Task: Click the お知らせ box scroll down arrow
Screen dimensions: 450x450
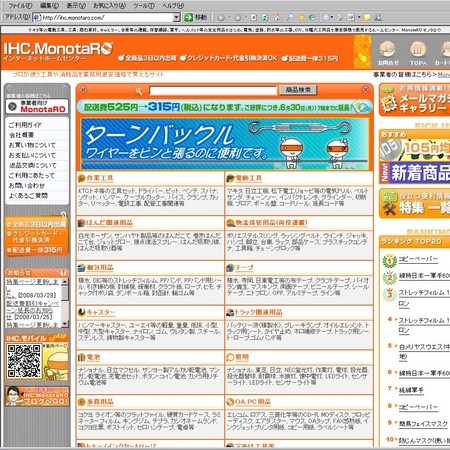Action: click(x=65, y=324)
